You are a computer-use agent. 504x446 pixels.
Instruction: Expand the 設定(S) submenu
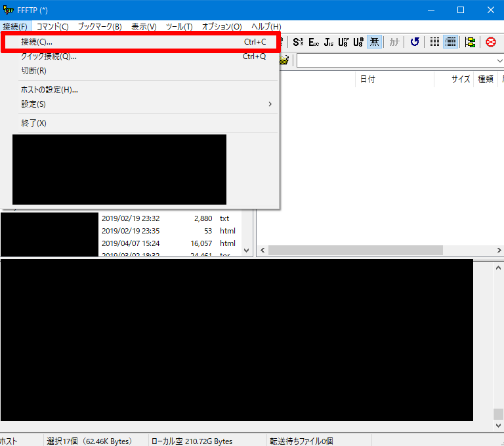point(140,104)
